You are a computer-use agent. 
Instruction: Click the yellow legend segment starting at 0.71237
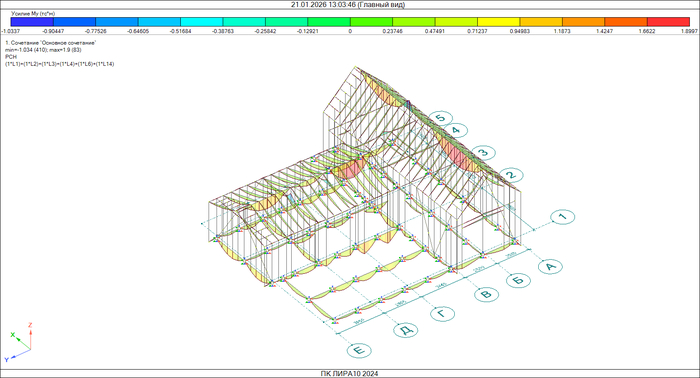(x=499, y=21)
